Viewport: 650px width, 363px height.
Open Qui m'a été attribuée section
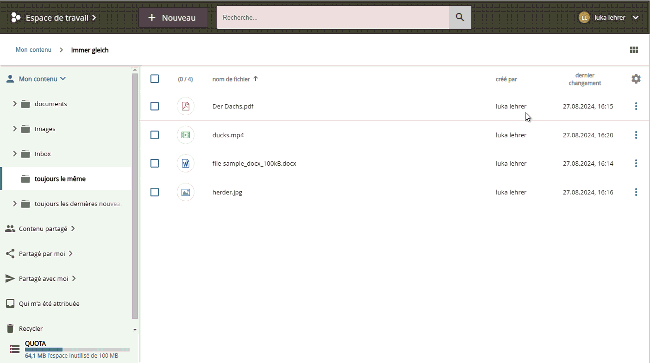pos(49,303)
